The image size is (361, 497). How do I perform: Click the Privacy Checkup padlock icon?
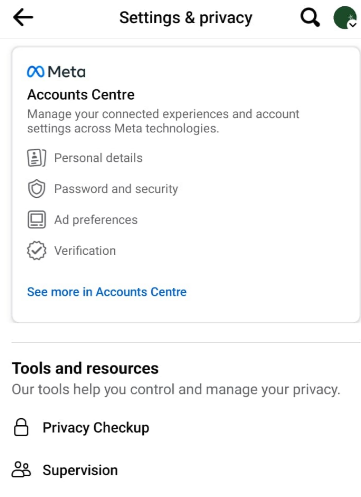click(x=21, y=427)
